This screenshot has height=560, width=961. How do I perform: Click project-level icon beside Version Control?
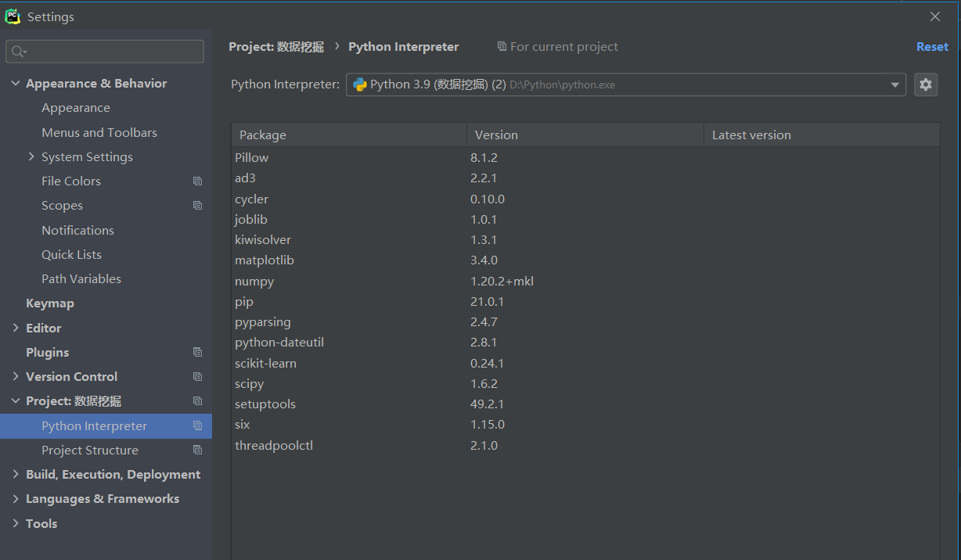[x=197, y=377]
